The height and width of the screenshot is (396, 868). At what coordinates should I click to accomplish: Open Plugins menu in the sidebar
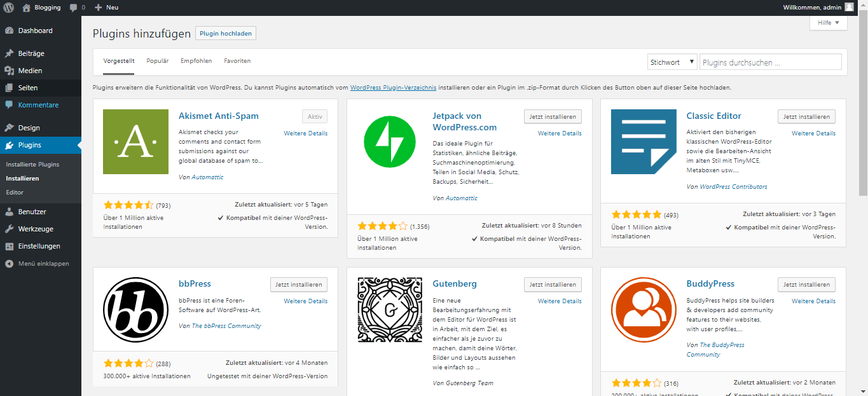pos(41,145)
